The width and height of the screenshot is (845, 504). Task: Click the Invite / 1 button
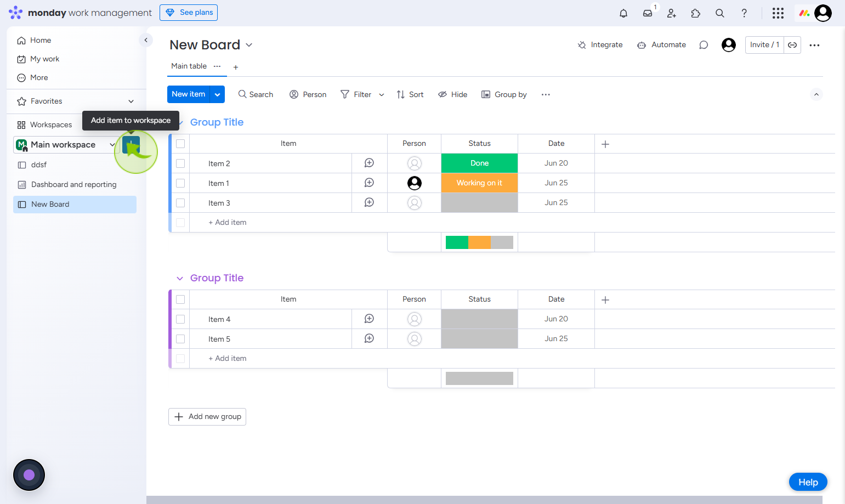(764, 45)
